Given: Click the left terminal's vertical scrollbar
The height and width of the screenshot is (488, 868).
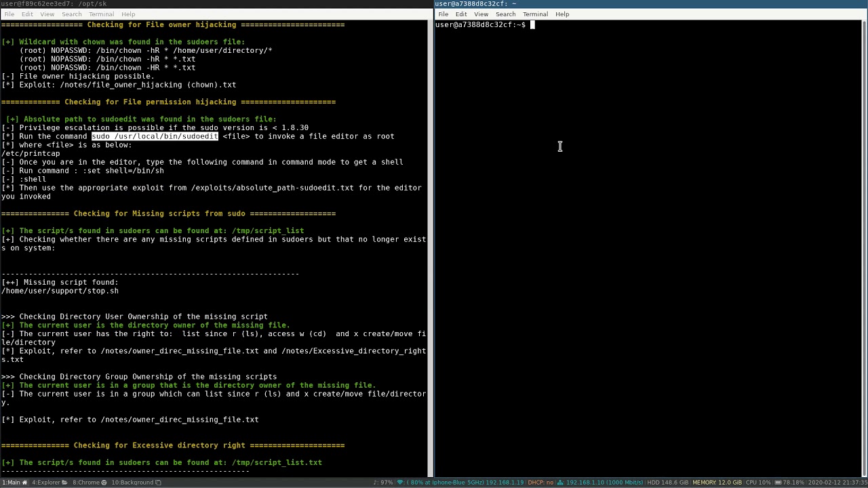Looking at the screenshot, I should point(430,248).
